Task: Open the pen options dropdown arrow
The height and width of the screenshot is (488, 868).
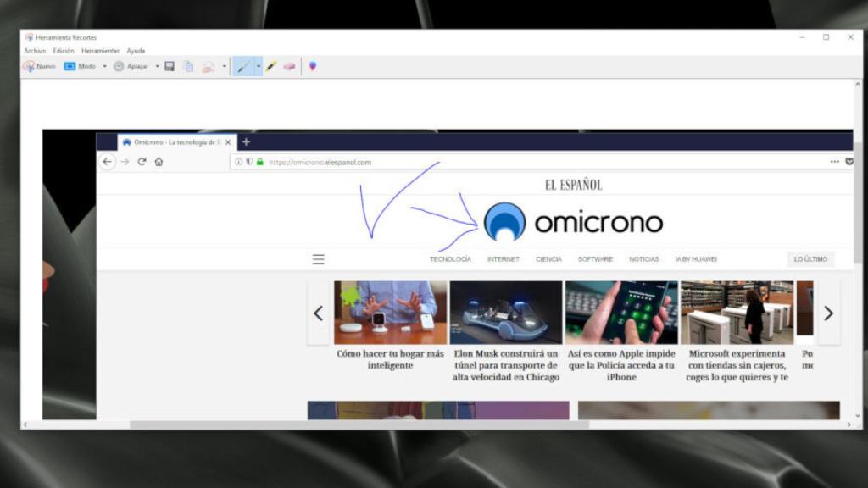Action: point(259,66)
